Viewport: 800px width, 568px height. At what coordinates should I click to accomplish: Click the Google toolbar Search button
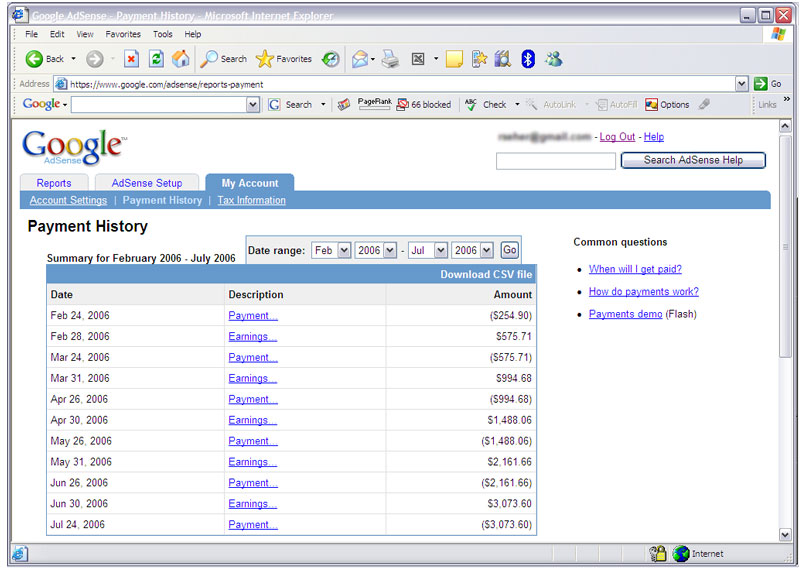(290, 105)
